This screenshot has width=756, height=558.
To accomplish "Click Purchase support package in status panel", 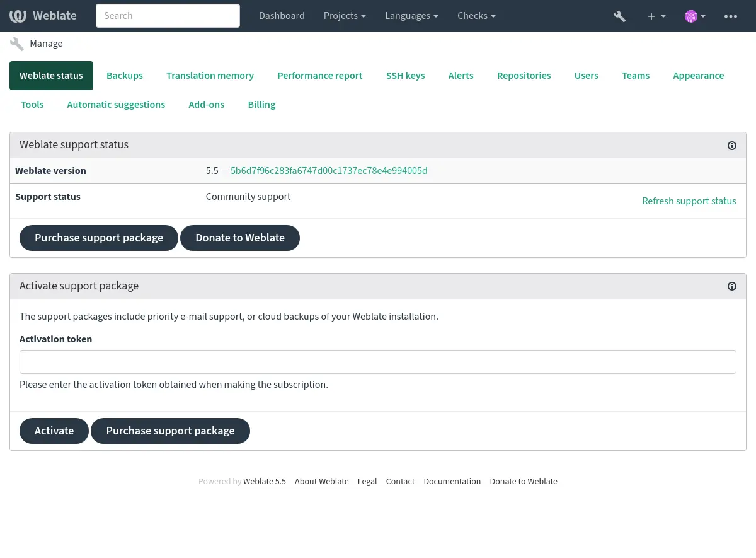I will click(99, 238).
